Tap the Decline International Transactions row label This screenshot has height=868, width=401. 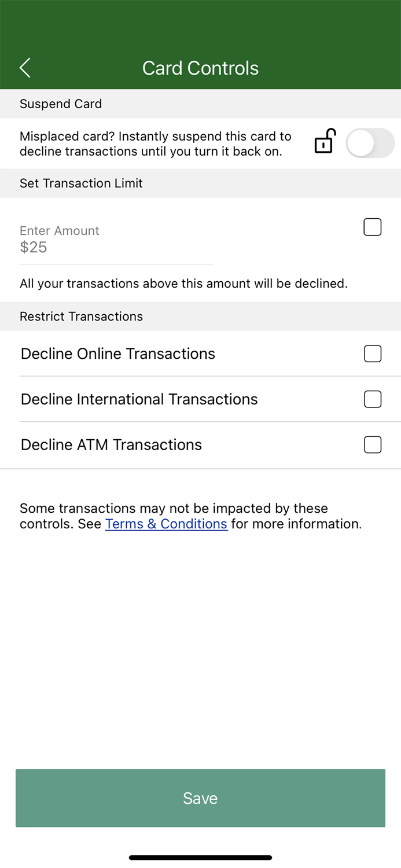click(139, 399)
